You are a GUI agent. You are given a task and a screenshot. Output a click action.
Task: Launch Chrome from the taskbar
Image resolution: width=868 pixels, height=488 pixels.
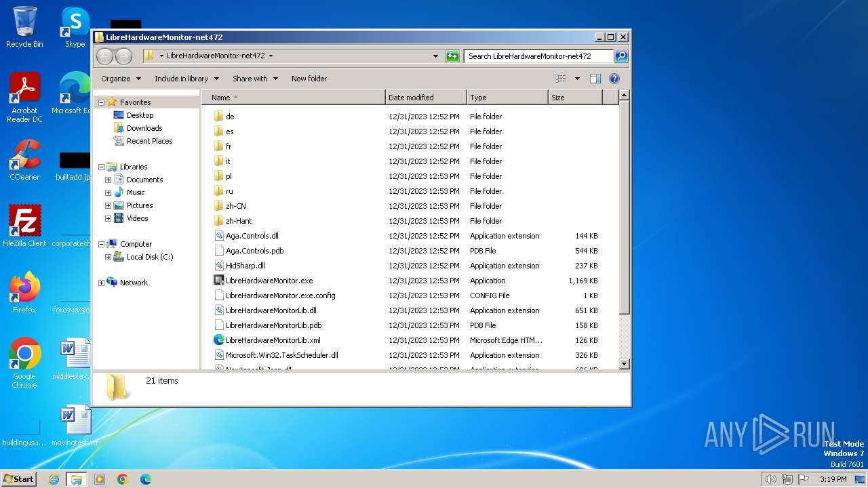point(123,479)
